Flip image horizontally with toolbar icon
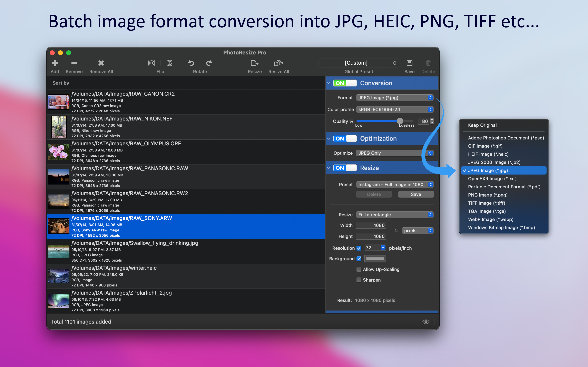Viewport: 588px width, 367px height. [151, 63]
